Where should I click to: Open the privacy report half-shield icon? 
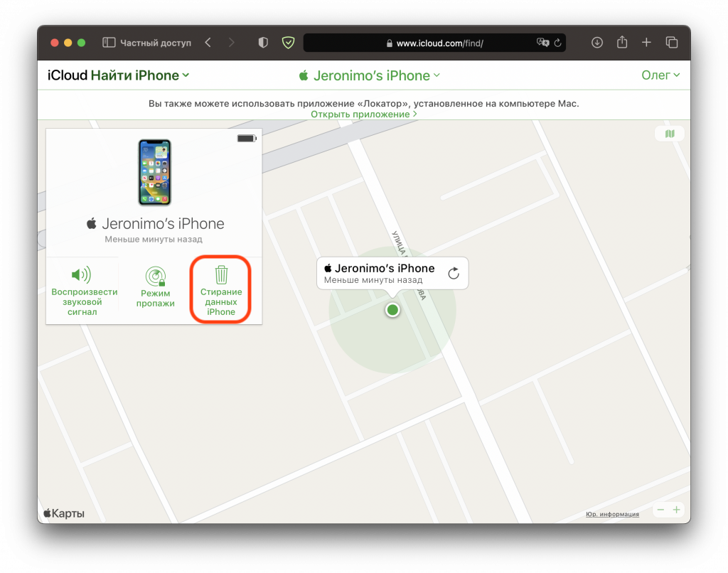tap(263, 43)
